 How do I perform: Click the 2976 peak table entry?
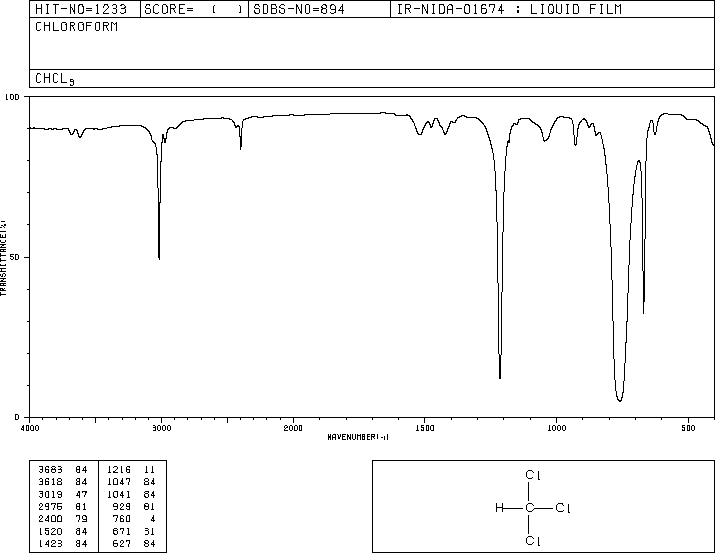pyautogui.click(x=50, y=506)
